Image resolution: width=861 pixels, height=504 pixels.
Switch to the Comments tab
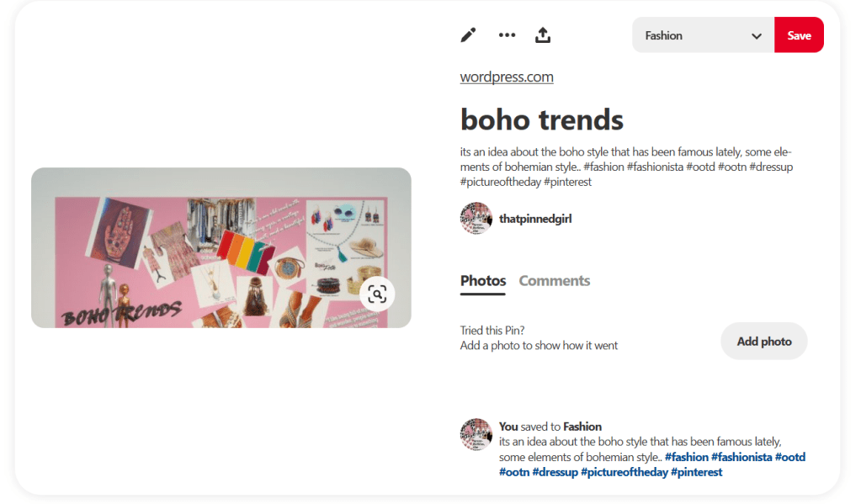tap(555, 281)
